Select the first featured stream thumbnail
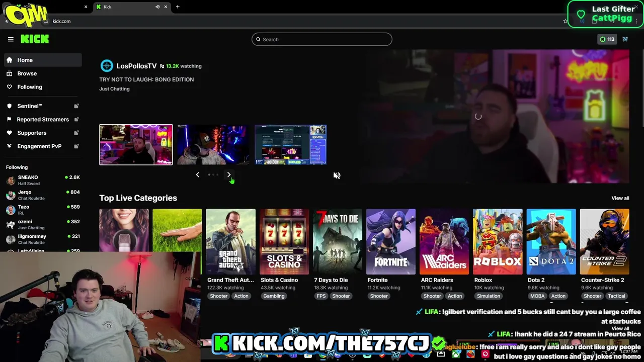Screen dimensions: 644x362 tap(136, 145)
